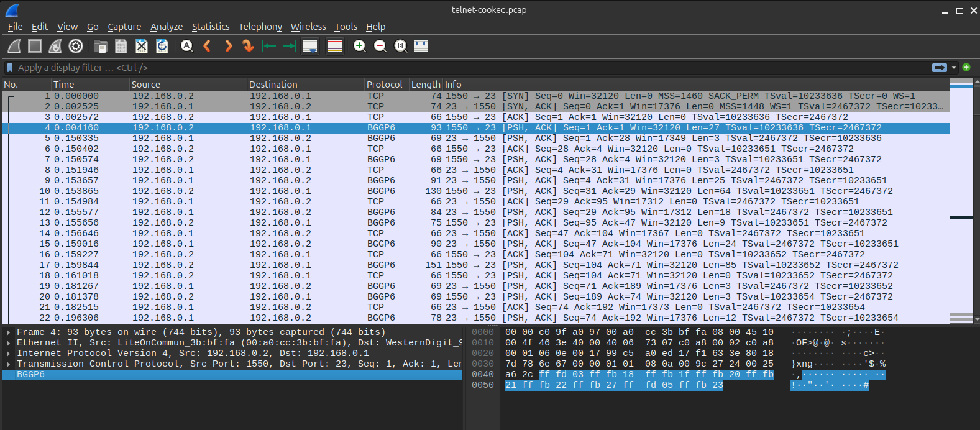The image size is (980, 430).
Task: Expand the Ethernet II details row
Action: click(x=9, y=343)
